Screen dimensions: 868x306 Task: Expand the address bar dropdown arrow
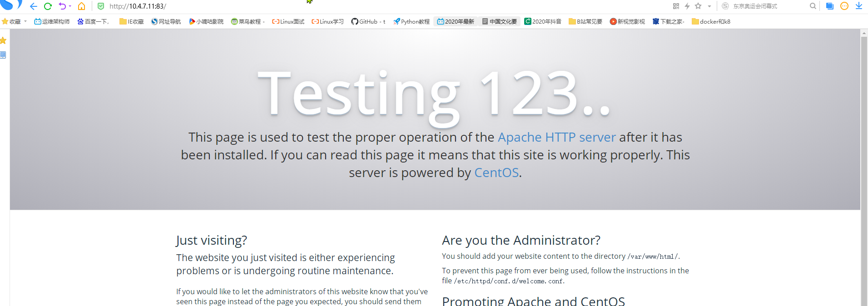pyautogui.click(x=709, y=6)
